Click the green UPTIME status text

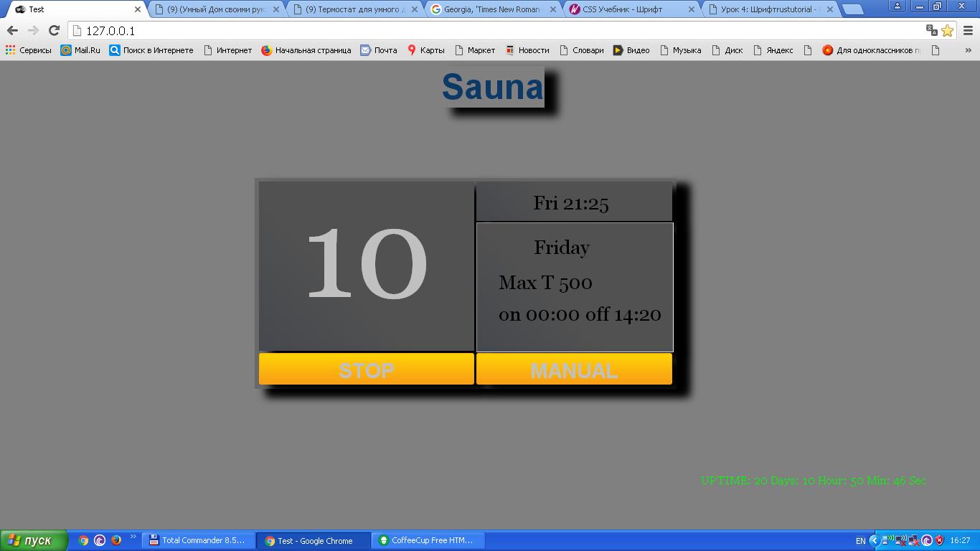click(814, 481)
